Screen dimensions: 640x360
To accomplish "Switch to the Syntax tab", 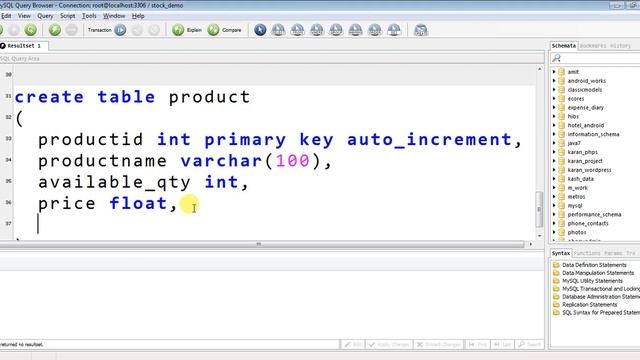I will (x=561, y=253).
